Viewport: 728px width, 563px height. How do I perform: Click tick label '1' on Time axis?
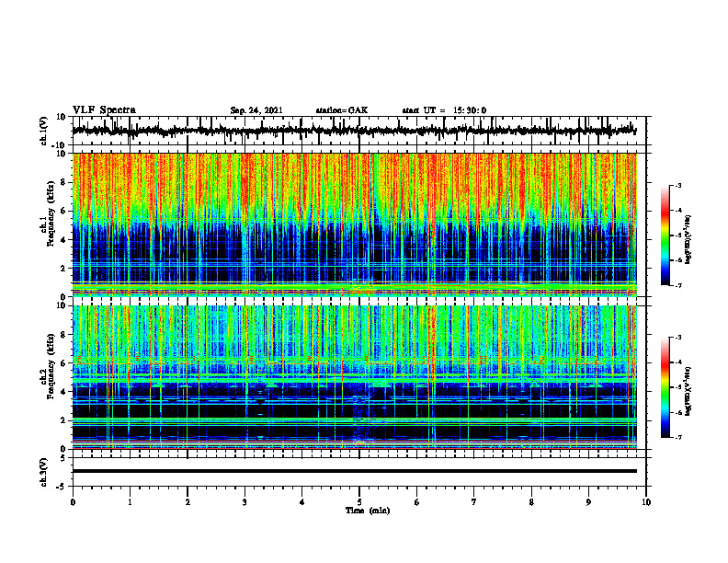(x=130, y=502)
